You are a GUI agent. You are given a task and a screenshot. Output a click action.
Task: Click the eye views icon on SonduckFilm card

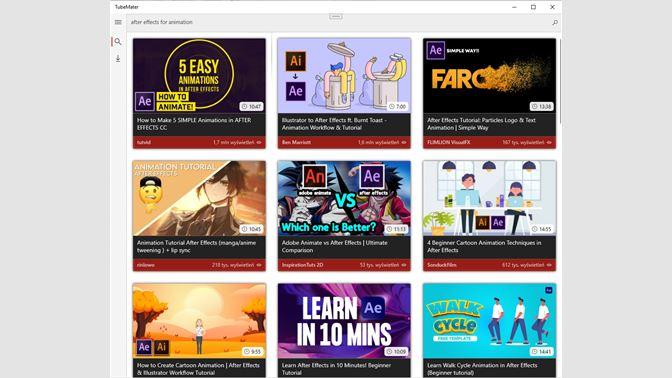(549, 265)
